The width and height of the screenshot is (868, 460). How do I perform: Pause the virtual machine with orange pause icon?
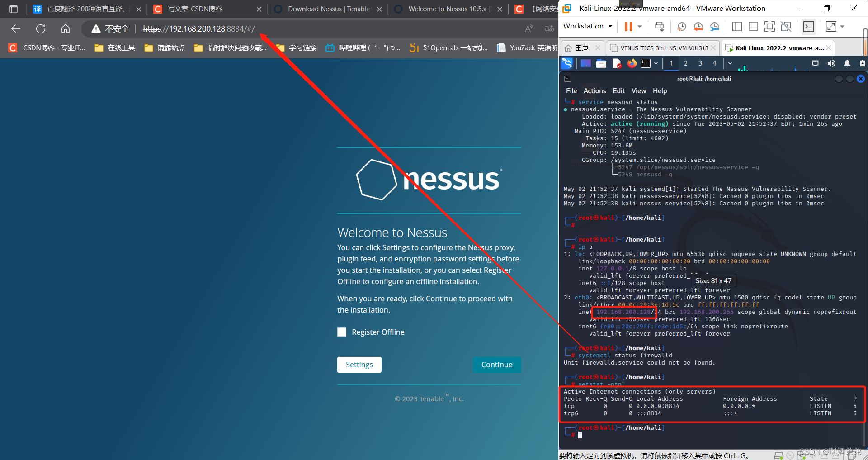(628, 26)
